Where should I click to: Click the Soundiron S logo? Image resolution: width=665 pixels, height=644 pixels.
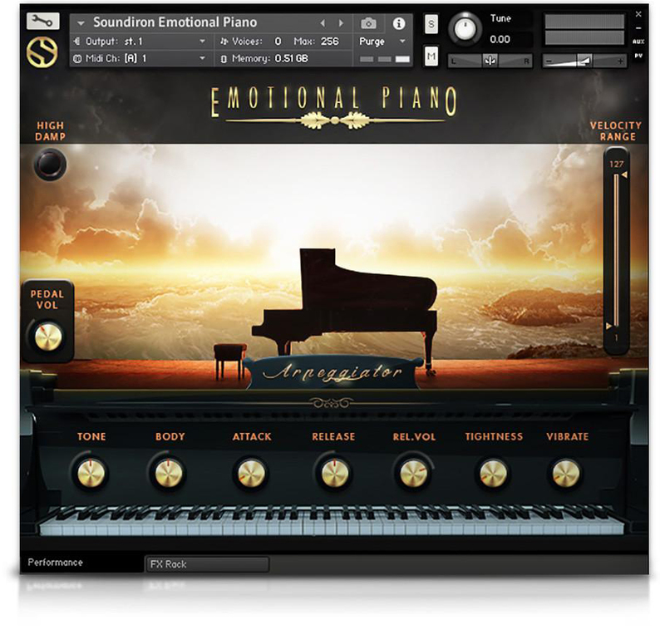coord(42,52)
